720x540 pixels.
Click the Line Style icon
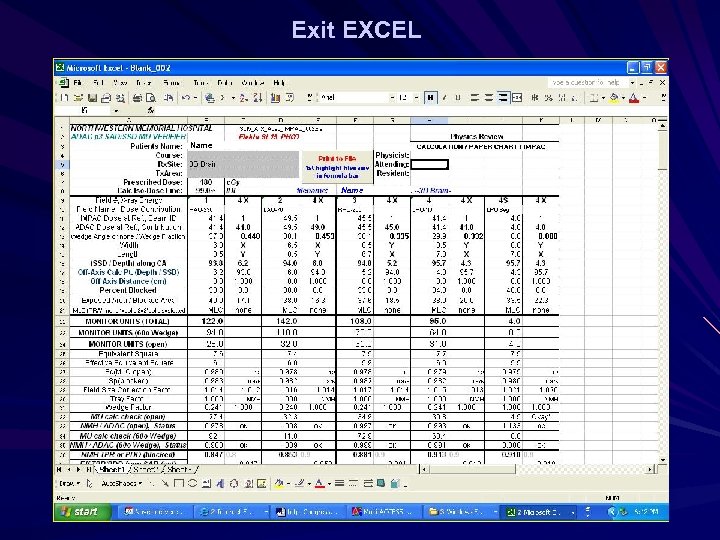pyautogui.click(x=339, y=484)
